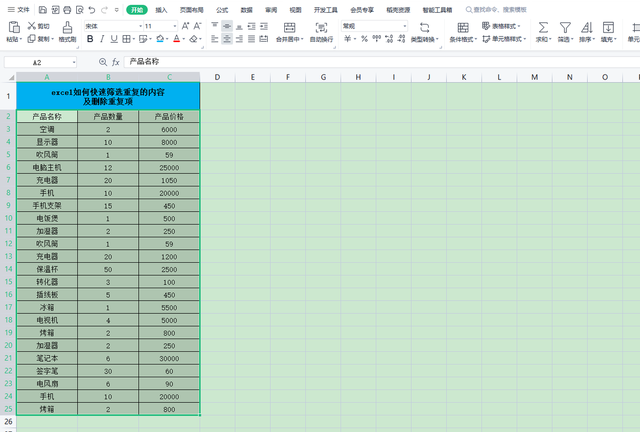
Task: Click the percent style icon
Action: click(x=364, y=39)
